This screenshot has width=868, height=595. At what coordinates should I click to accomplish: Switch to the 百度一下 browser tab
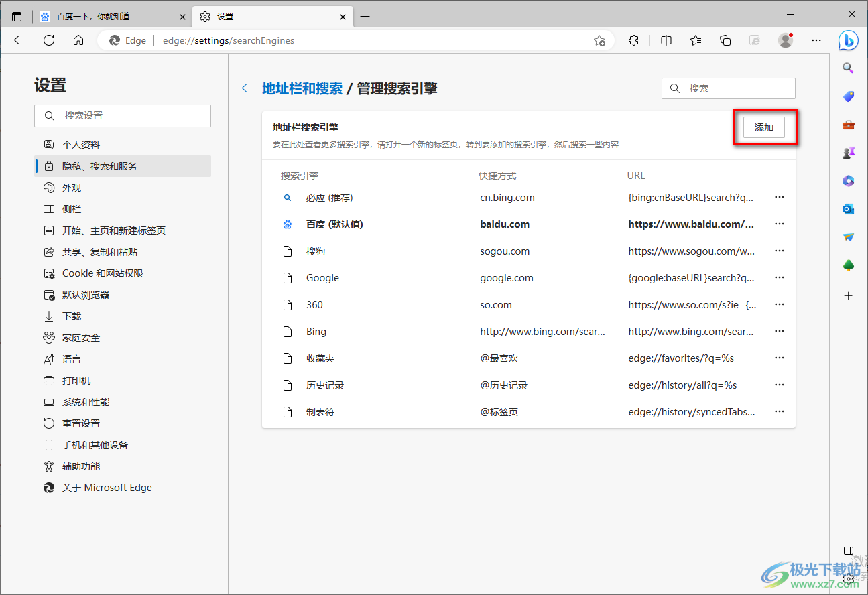tap(113, 17)
